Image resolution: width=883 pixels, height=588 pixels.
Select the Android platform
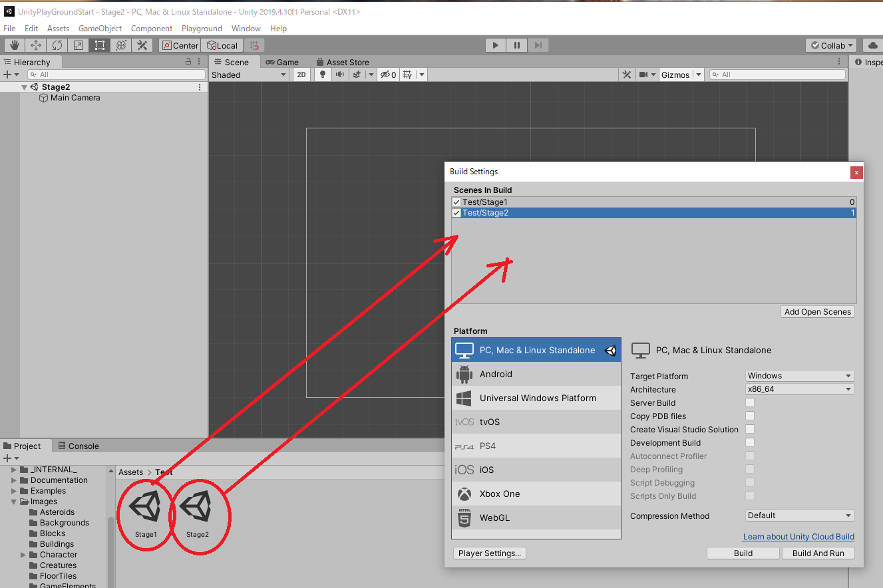[536, 374]
